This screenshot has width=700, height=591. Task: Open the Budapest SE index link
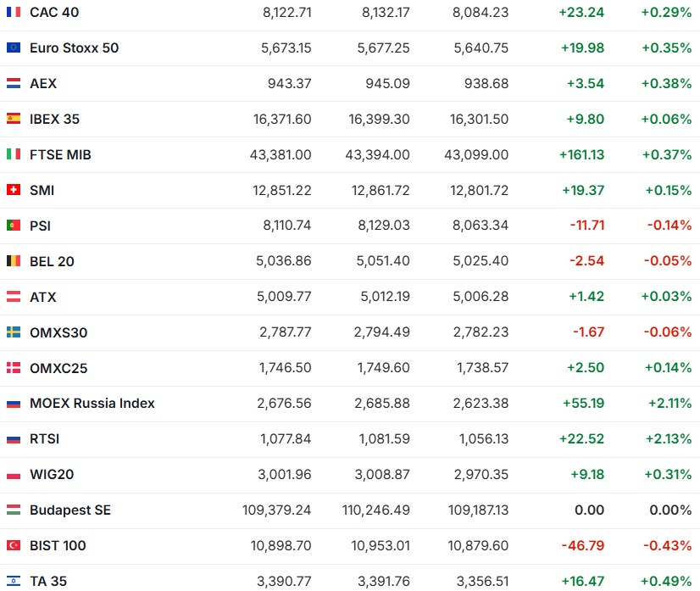click(x=69, y=510)
